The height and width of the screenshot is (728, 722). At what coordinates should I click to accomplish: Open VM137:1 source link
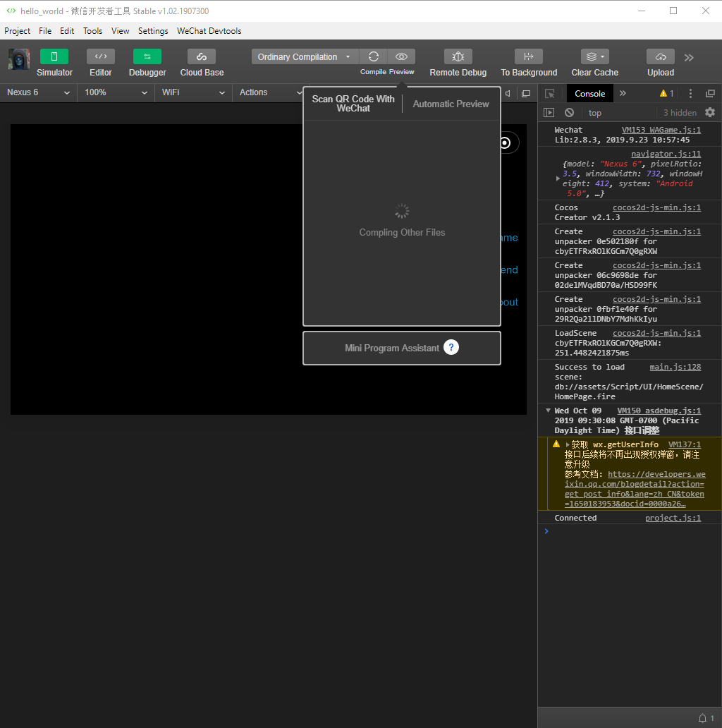685,444
